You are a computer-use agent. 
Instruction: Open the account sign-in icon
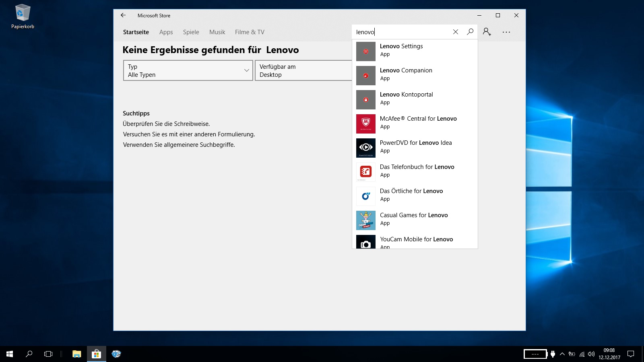[x=487, y=32]
